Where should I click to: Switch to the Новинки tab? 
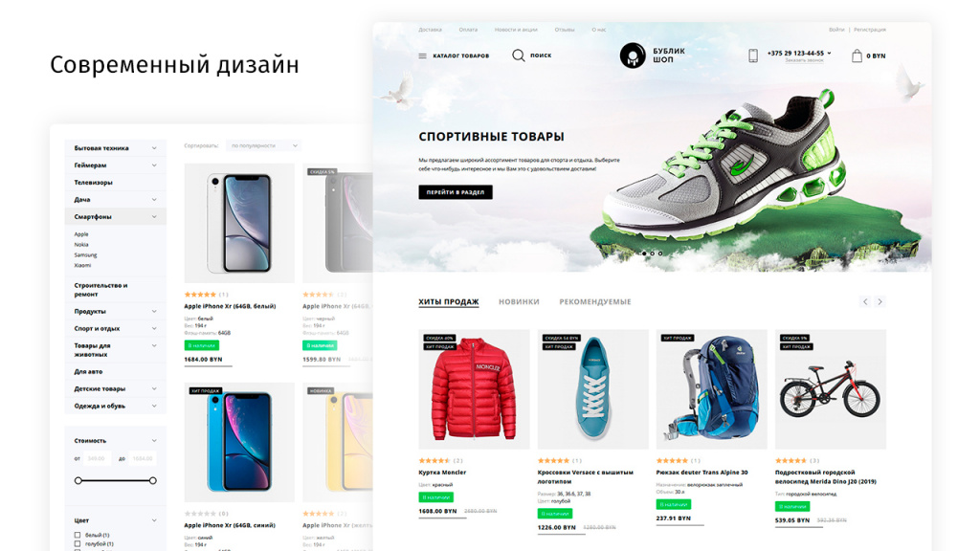pos(519,301)
